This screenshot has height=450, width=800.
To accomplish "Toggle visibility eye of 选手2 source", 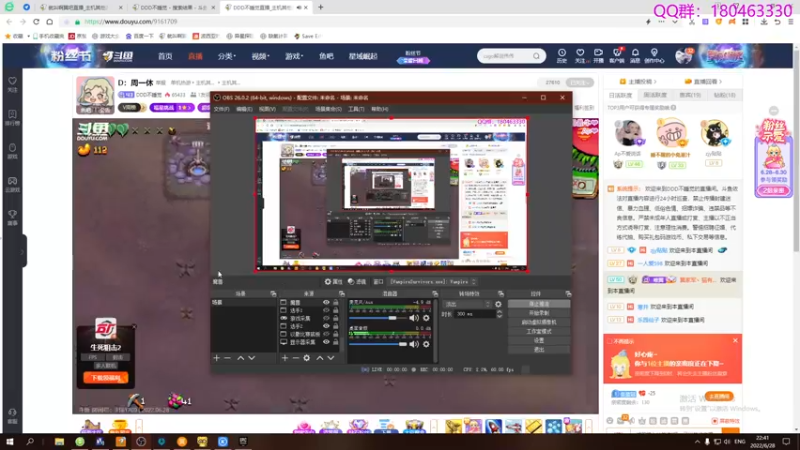I will (x=326, y=326).
